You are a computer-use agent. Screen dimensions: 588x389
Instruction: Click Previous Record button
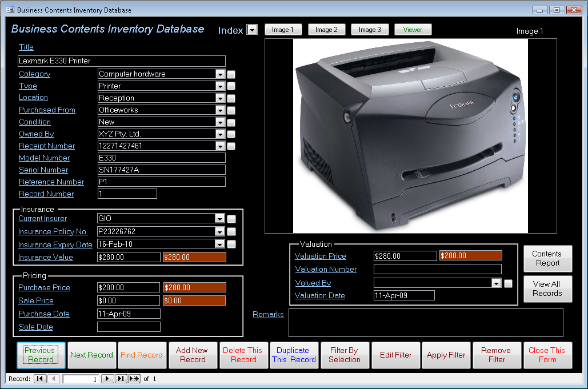click(x=41, y=355)
